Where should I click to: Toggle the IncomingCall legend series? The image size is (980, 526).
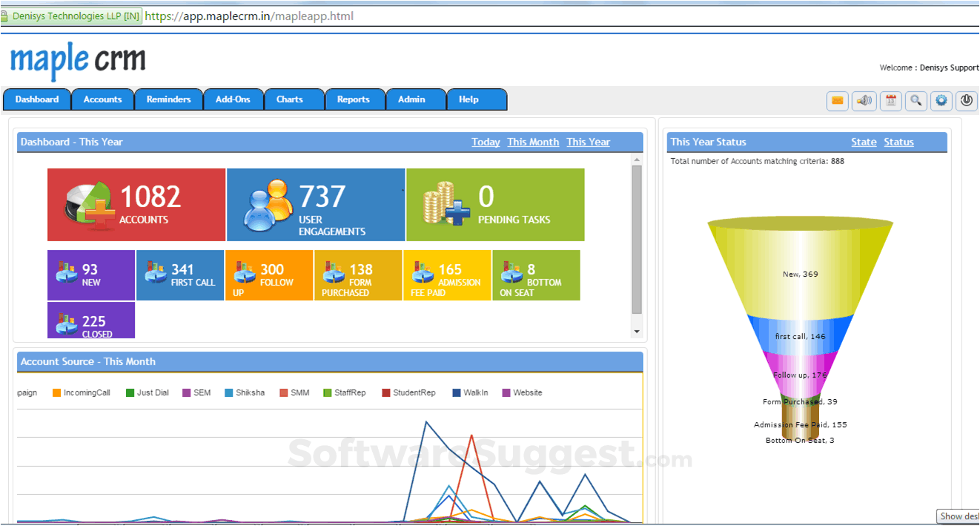click(x=82, y=392)
